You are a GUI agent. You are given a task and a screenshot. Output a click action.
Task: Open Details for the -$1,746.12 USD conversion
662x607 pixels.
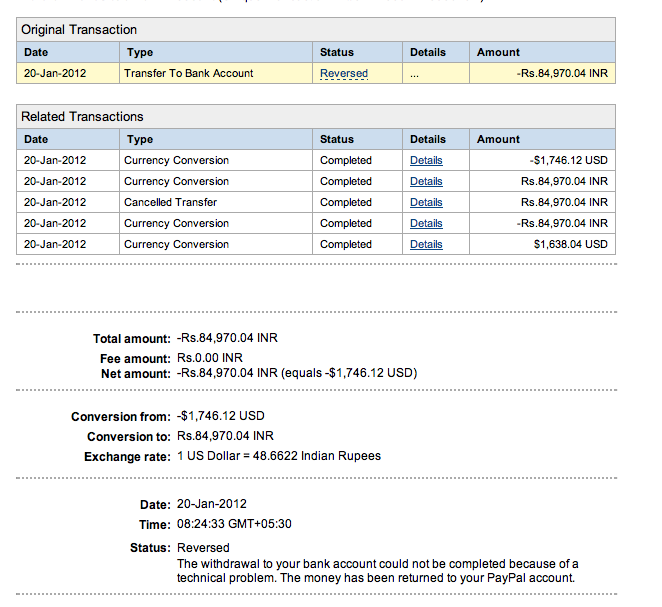(x=426, y=160)
